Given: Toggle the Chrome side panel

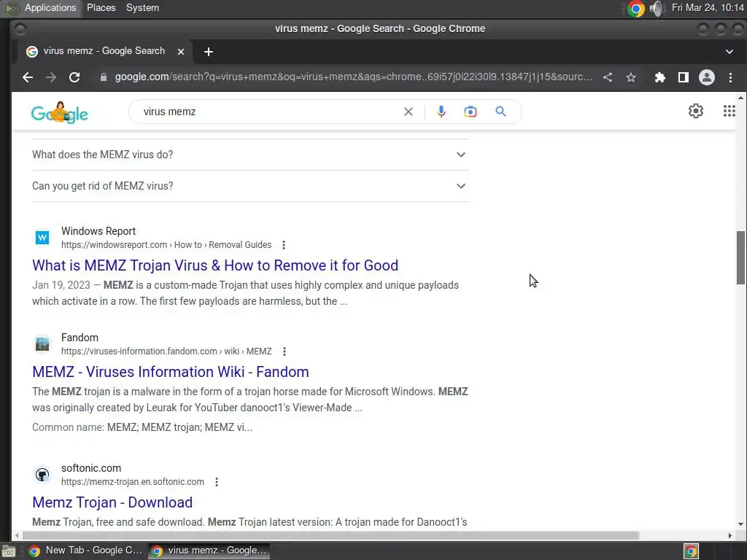Looking at the screenshot, I should click(683, 77).
